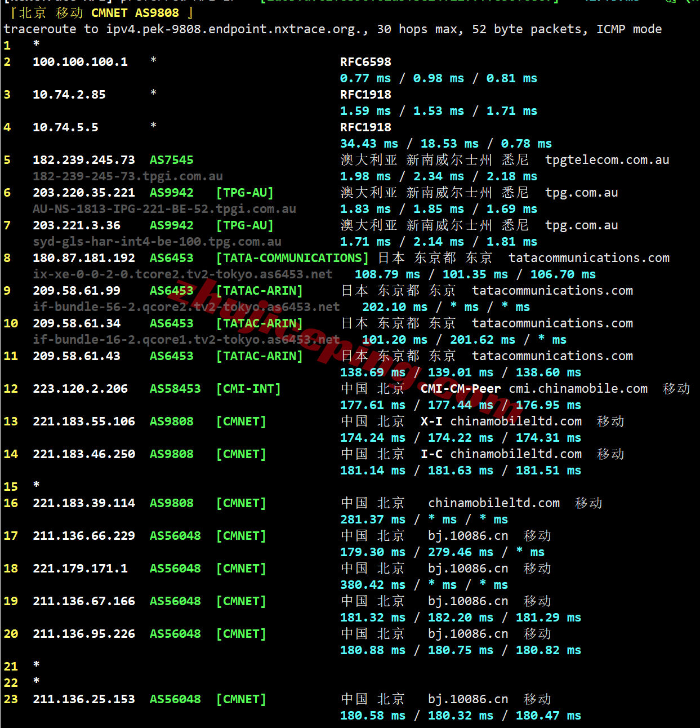The image size is (700, 728).
Task: Select IP 221.183.39.114 on hop 16
Action: click(84, 503)
